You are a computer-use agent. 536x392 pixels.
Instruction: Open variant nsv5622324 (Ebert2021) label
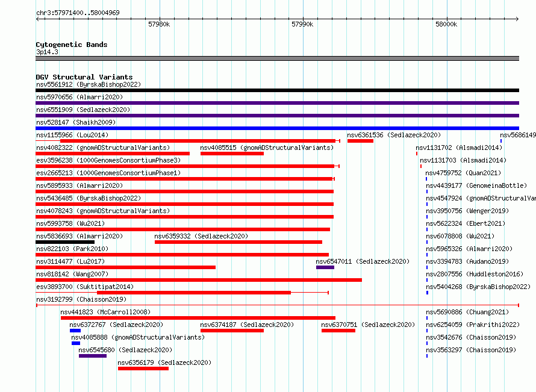(466, 223)
